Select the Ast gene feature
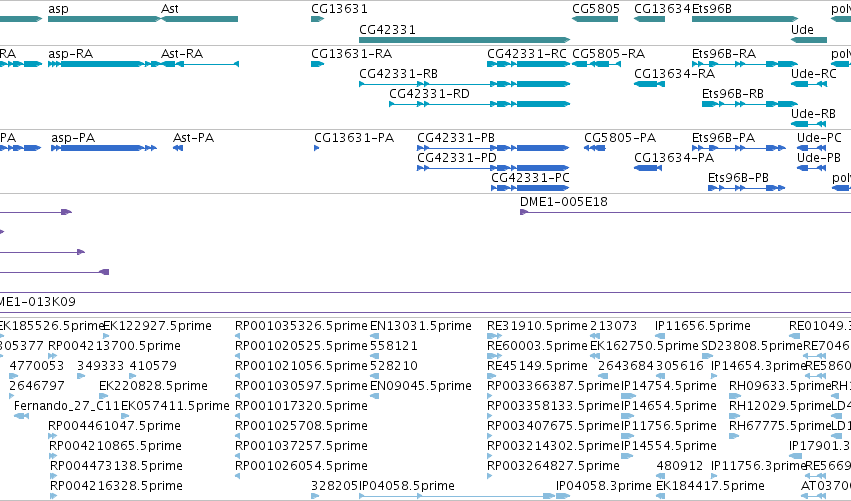The height and width of the screenshot is (501, 851). point(200,19)
